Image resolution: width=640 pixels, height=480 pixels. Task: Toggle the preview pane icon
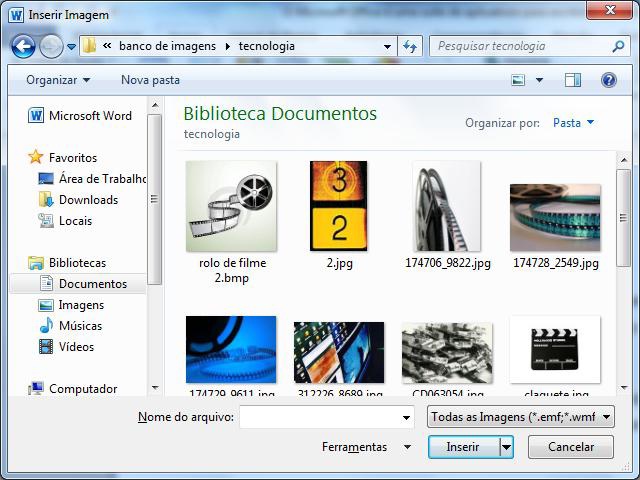572,80
